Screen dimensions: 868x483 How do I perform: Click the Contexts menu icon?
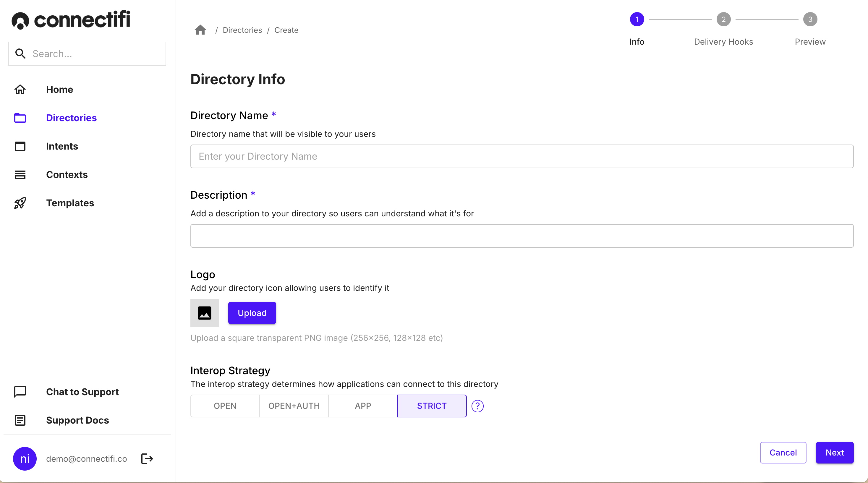click(x=20, y=174)
